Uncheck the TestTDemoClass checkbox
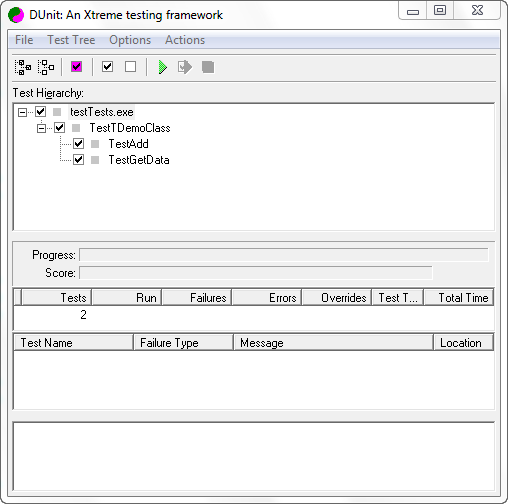 60,127
